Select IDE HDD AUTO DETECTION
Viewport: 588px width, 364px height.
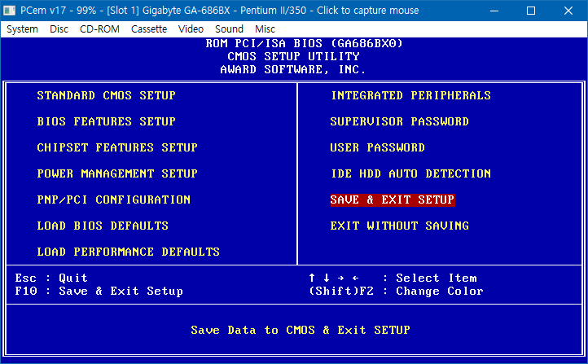[x=410, y=173]
